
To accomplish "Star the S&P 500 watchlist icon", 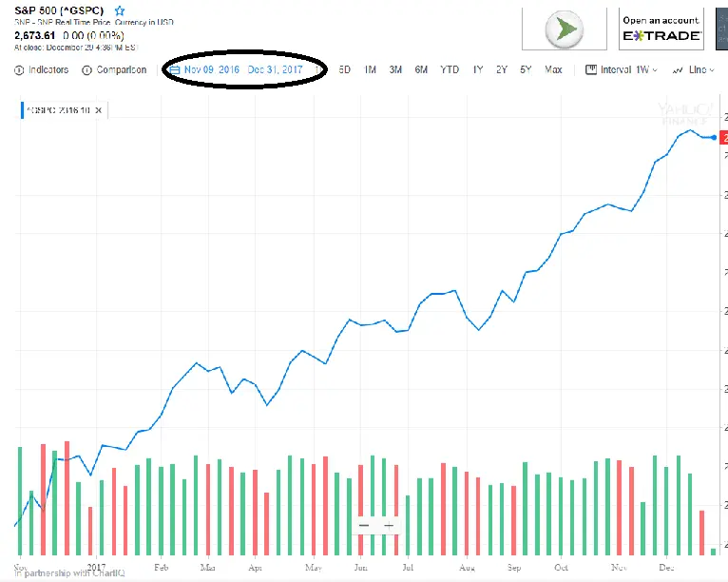I will pyautogui.click(x=120, y=10).
